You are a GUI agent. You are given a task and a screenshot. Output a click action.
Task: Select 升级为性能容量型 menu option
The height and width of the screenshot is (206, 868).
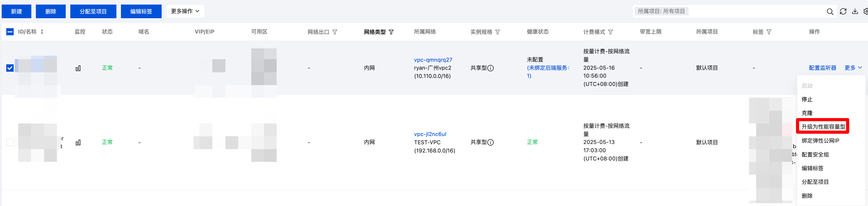click(x=823, y=127)
